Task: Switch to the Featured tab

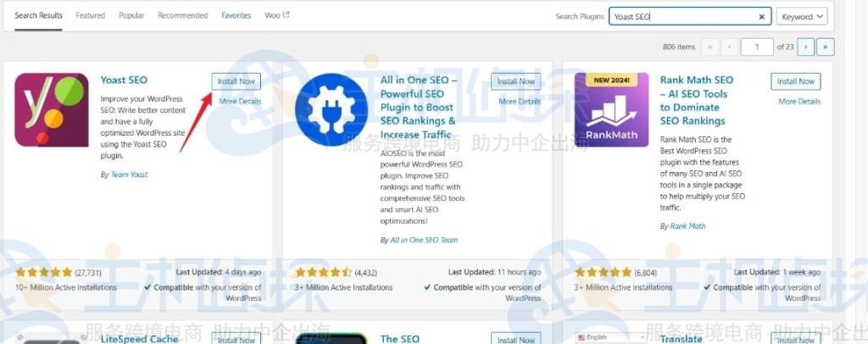Action: coord(90,15)
